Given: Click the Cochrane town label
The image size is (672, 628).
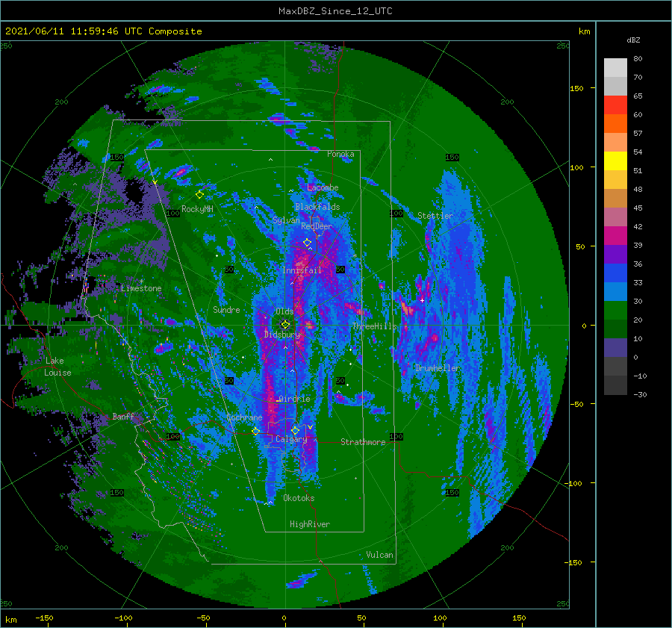Looking at the screenshot, I should pos(244,417).
